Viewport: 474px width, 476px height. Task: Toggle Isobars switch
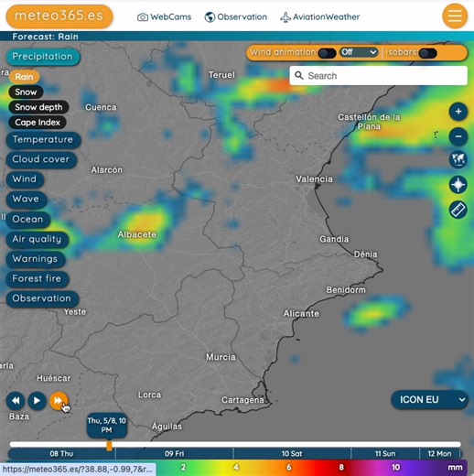tap(427, 53)
